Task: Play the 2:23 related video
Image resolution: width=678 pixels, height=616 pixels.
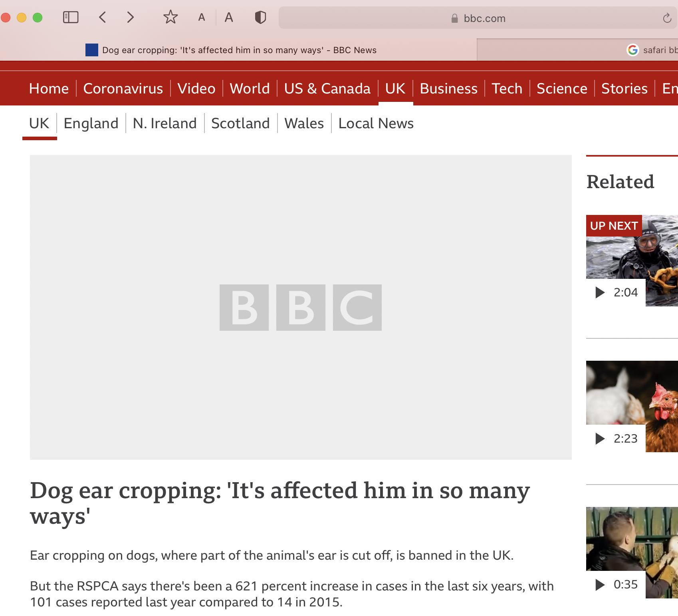Action: (616, 438)
